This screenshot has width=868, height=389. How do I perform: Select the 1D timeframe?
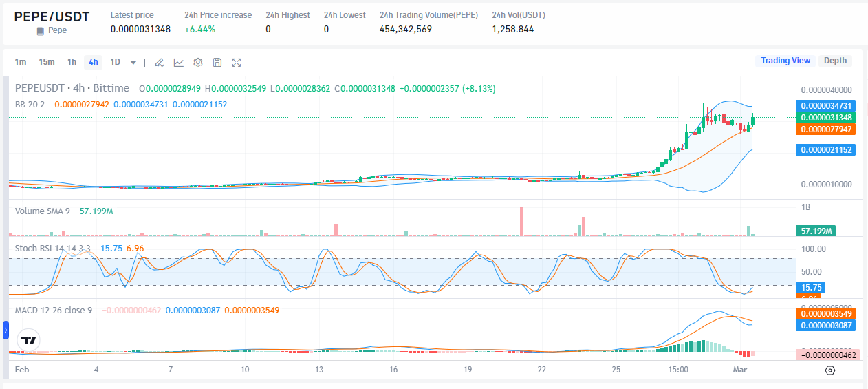point(115,62)
